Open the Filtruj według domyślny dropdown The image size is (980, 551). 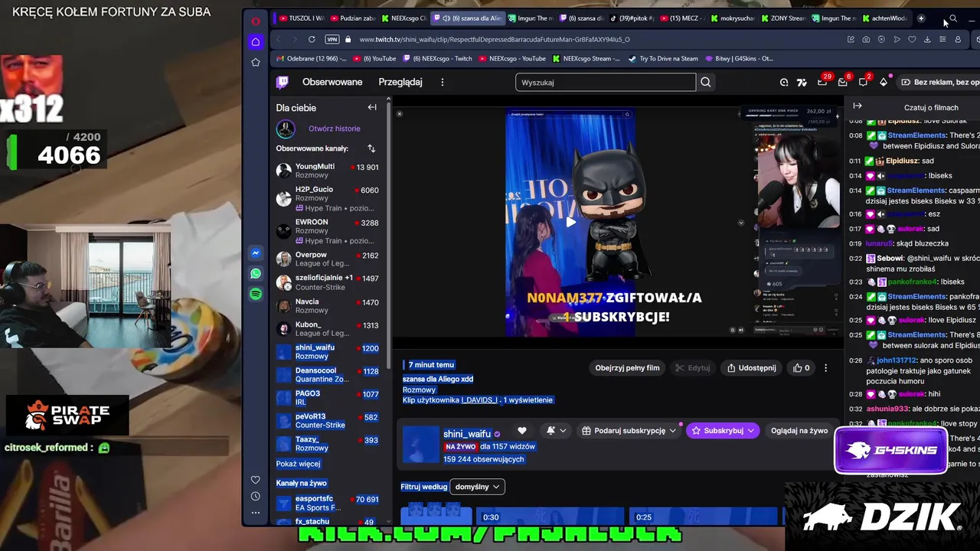pos(477,487)
